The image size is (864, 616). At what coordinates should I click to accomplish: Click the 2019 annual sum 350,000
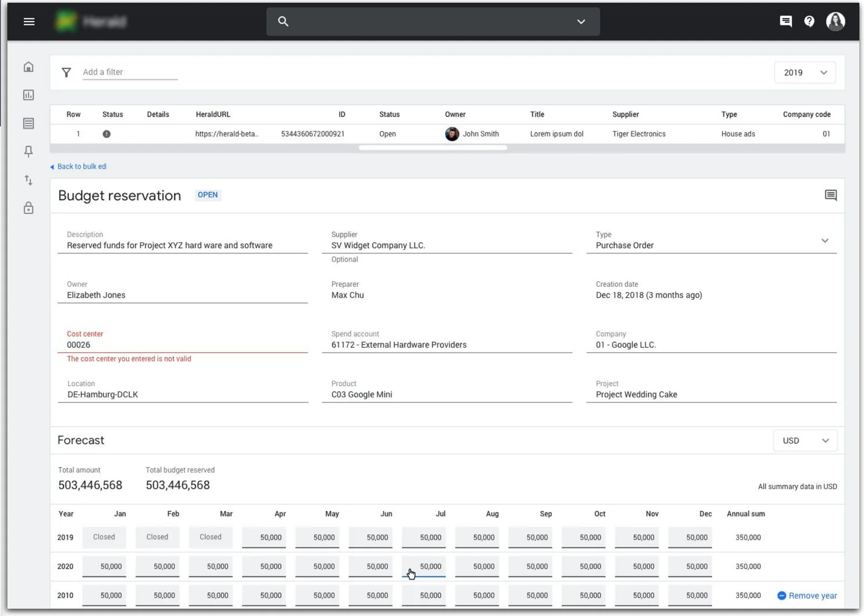pos(748,538)
